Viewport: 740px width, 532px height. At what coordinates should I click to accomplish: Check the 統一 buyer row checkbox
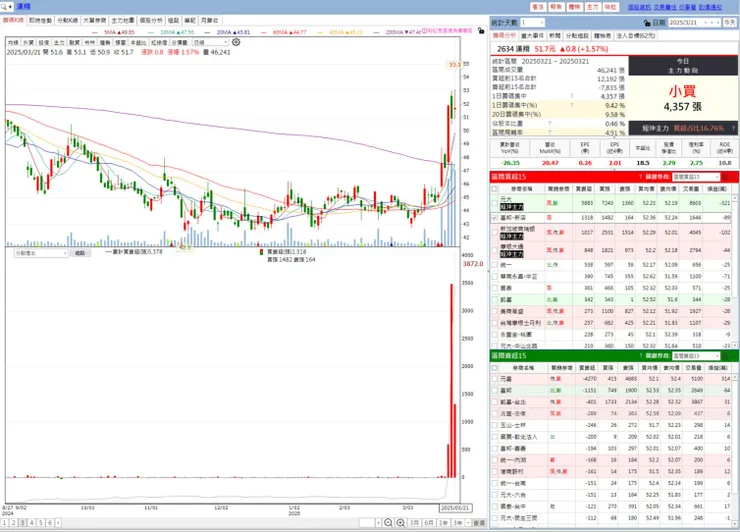pyautogui.click(x=494, y=265)
